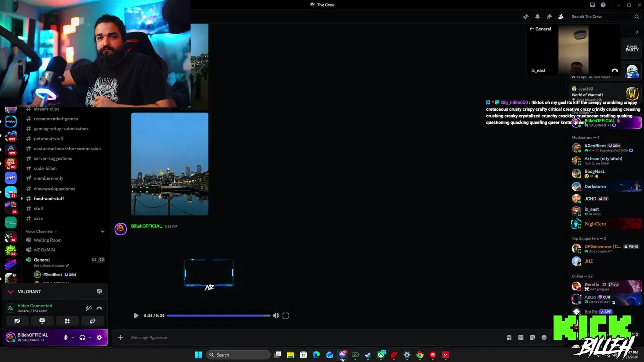Enter fullscreen for the chat video
Viewport: 644px width, 362px height.
coord(286,316)
